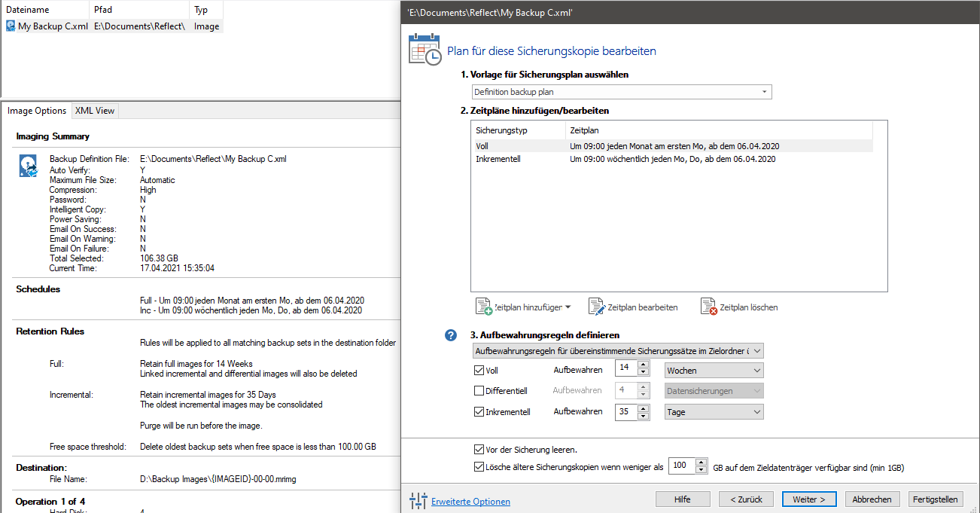This screenshot has width=980, height=513.
Task: Click the Zurück button
Action: click(746, 499)
